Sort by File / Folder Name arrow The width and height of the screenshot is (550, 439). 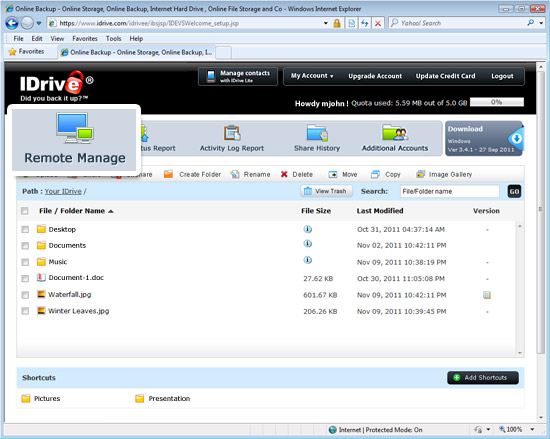[x=111, y=211]
